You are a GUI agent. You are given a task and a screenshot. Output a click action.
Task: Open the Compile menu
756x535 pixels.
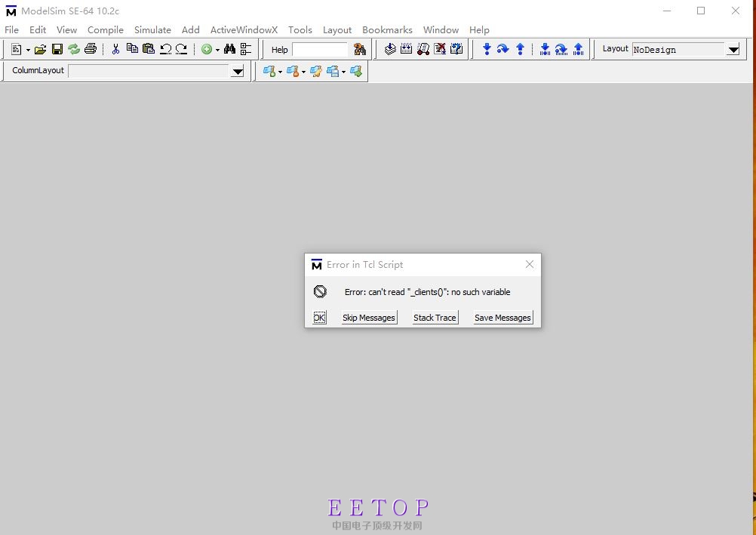point(106,30)
